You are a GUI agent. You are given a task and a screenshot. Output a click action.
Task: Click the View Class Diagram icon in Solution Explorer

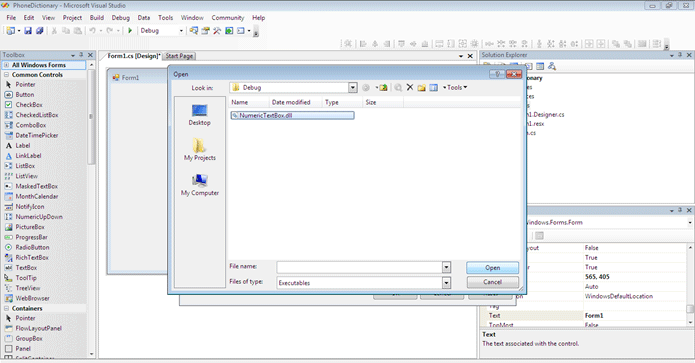tap(552, 66)
